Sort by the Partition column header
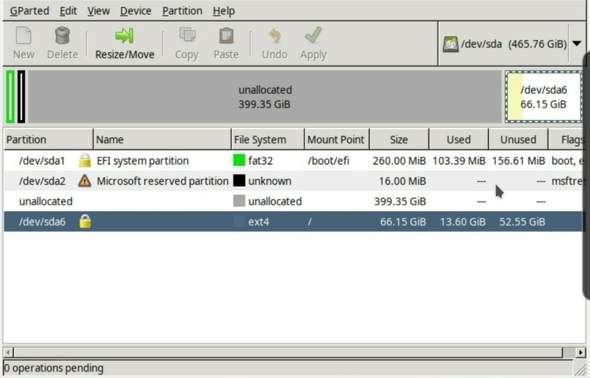The width and height of the screenshot is (590, 378). click(x=48, y=140)
